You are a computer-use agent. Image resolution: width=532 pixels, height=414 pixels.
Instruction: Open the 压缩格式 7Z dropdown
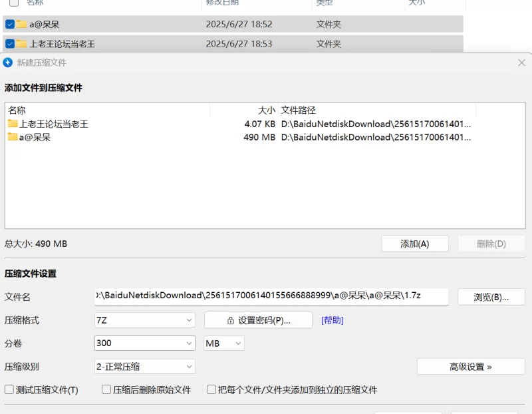click(145, 320)
